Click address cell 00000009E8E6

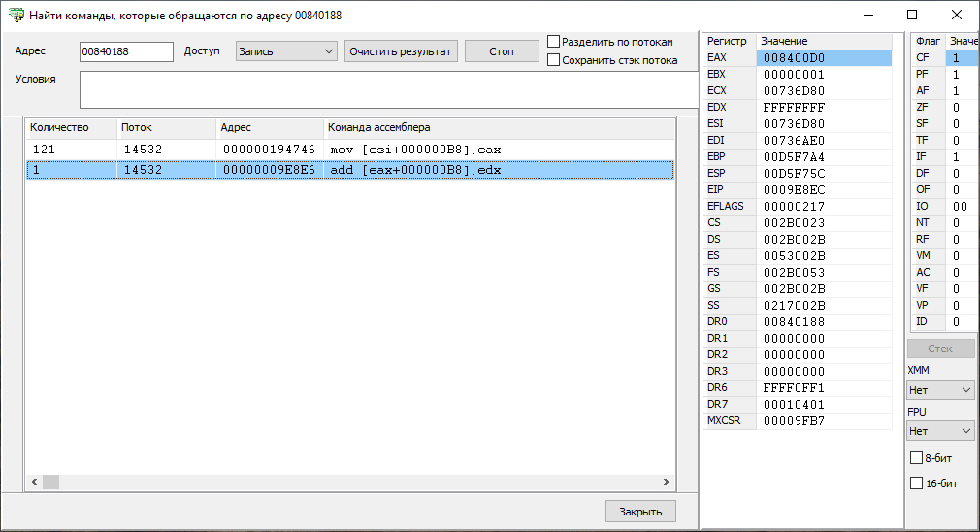click(x=270, y=170)
